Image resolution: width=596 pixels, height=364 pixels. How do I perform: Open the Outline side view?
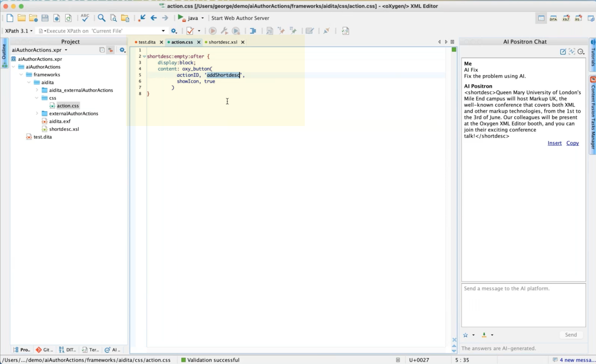pos(4,53)
